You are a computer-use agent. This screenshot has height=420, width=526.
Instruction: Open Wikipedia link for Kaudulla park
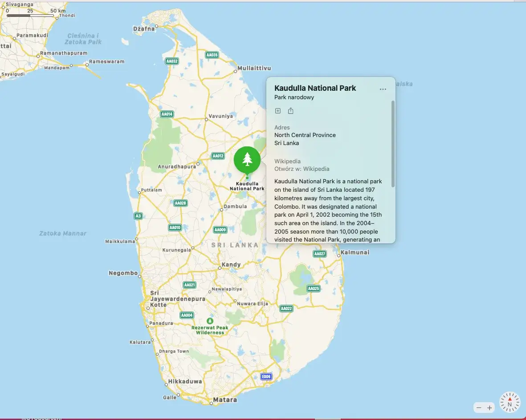tap(302, 169)
